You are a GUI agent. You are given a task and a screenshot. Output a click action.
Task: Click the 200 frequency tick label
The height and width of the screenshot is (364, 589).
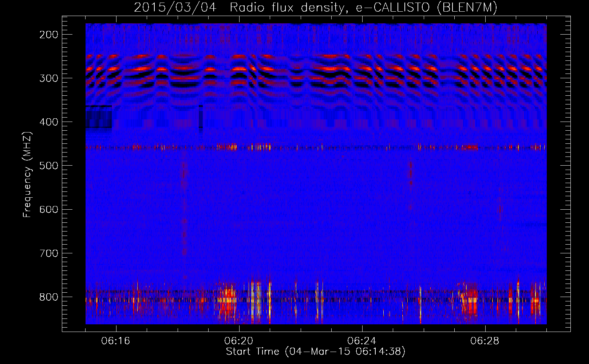(49, 35)
